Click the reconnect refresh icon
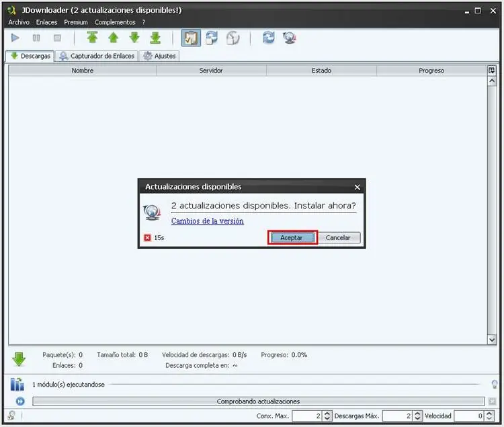504x427 pixels. [x=269, y=38]
